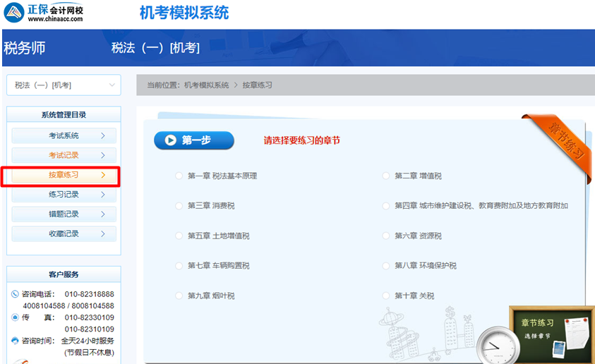The width and height of the screenshot is (595, 364).
Task: Click the chevron on 考试记录 row
Action: pyautogui.click(x=103, y=155)
